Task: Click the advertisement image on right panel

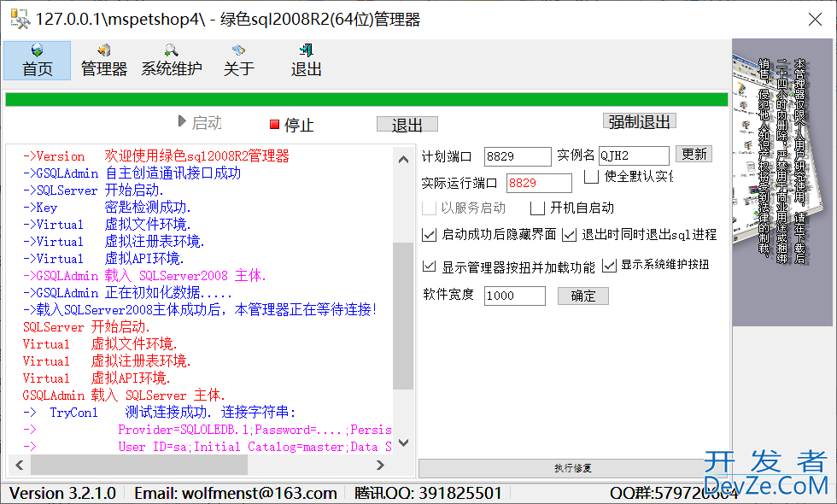Action: point(784,181)
